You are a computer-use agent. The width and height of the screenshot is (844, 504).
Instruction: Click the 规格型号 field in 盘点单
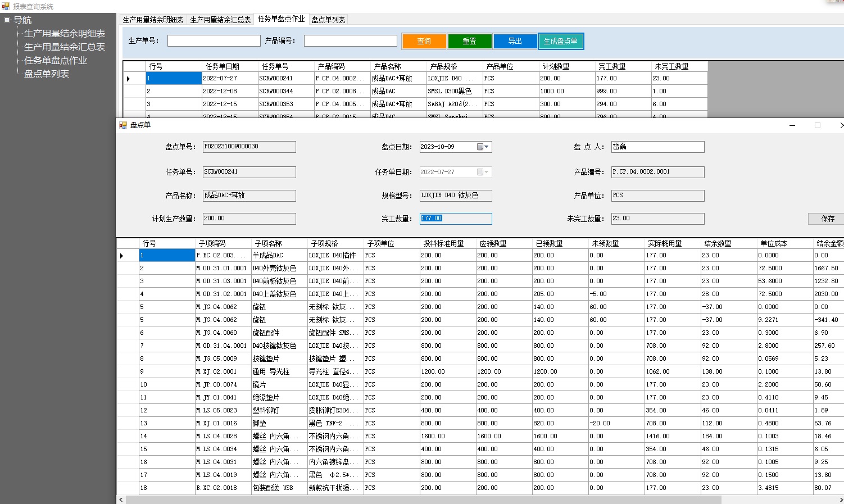click(456, 196)
